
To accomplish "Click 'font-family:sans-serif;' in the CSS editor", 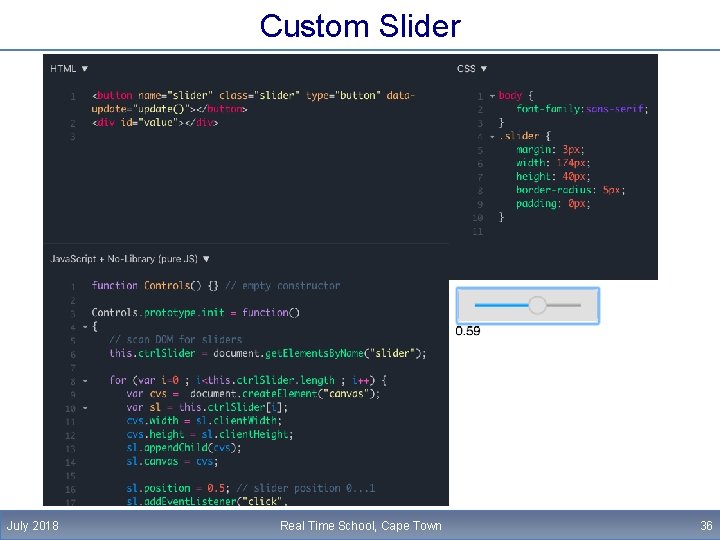I will 581,109.
